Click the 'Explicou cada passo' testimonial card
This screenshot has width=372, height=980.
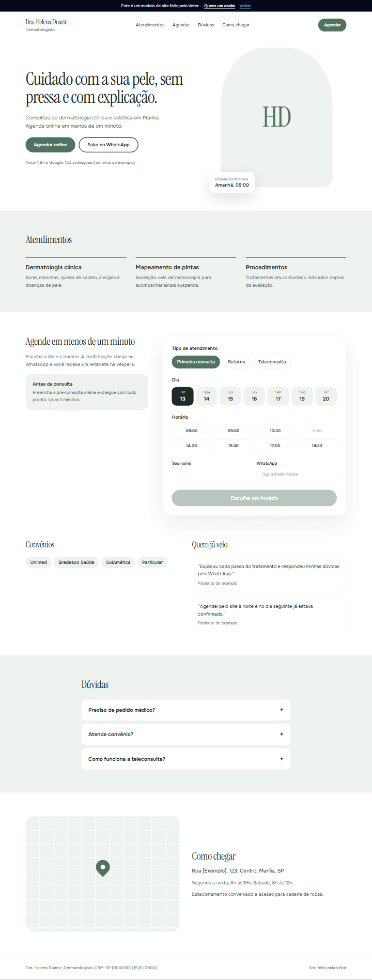269,574
